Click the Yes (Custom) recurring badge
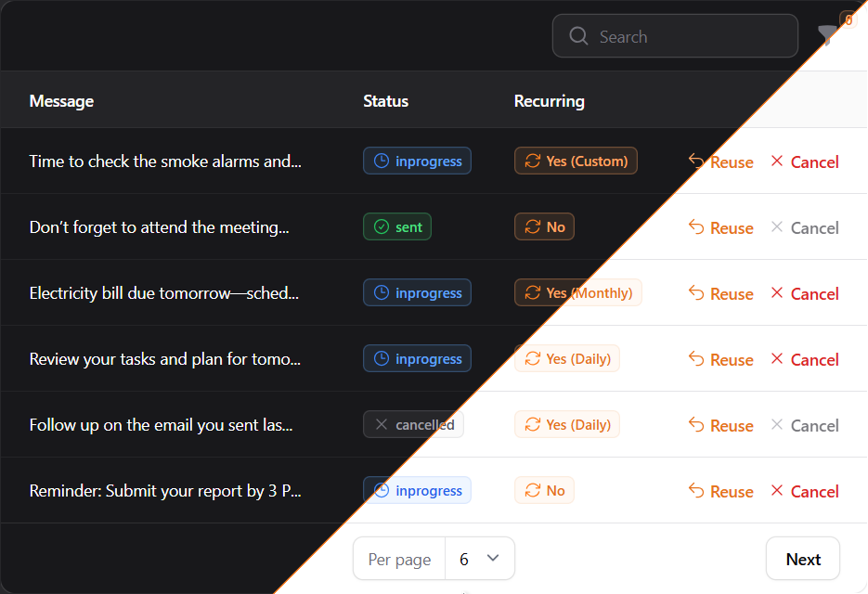This screenshot has width=868, height=594. pos(576,161)
